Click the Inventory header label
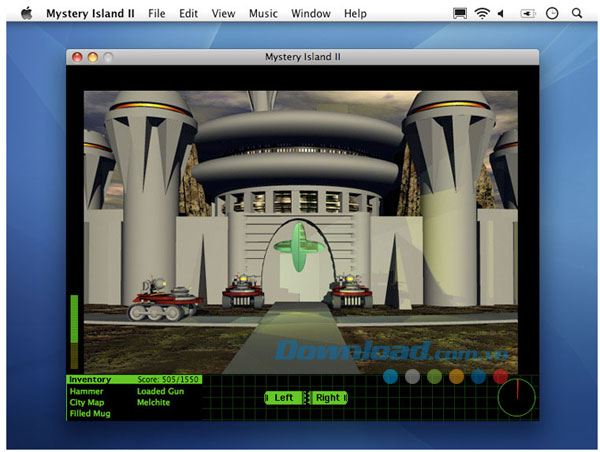 point(90,379)
